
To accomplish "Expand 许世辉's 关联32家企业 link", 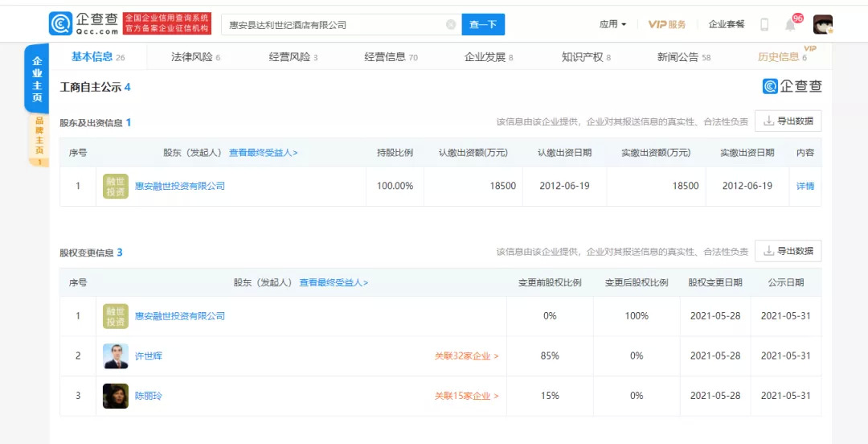I will tap(466, 356).
